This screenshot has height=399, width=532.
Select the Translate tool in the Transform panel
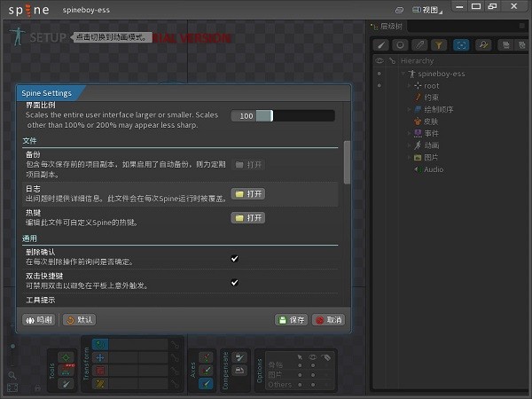click(x=100, y=357)
